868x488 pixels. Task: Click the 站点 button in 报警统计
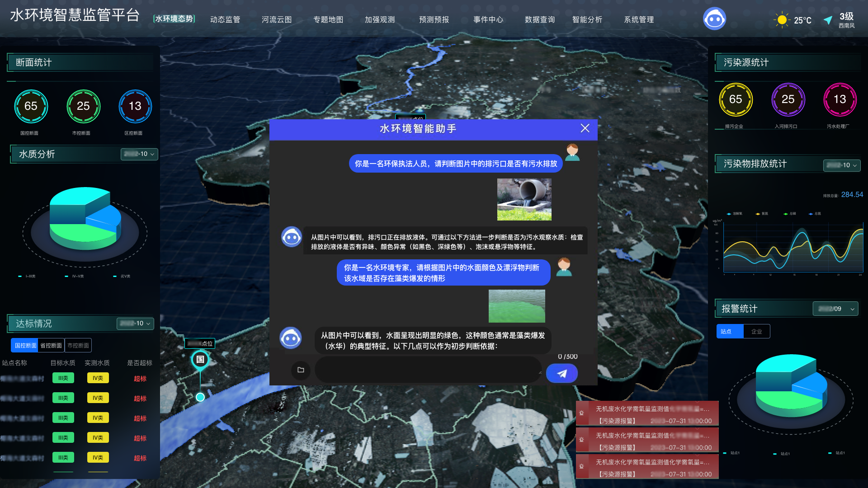(x=730, y=331)
